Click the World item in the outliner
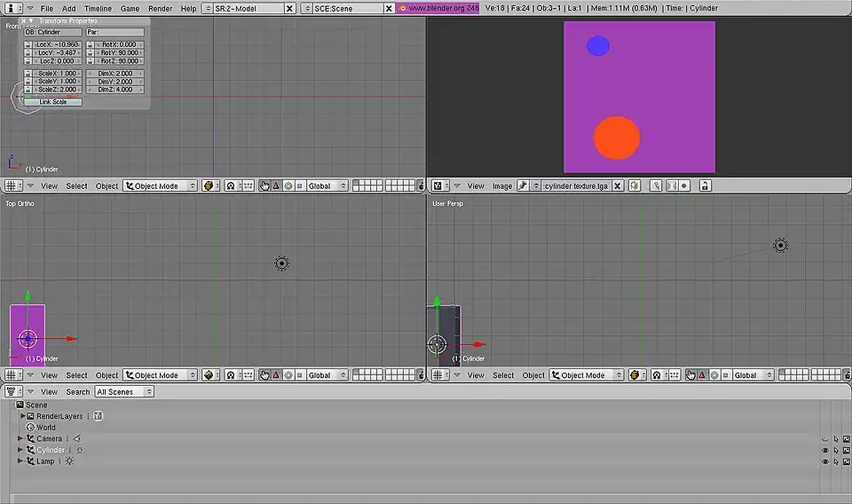This screenshot has height=504, width=852. [45, 428]
